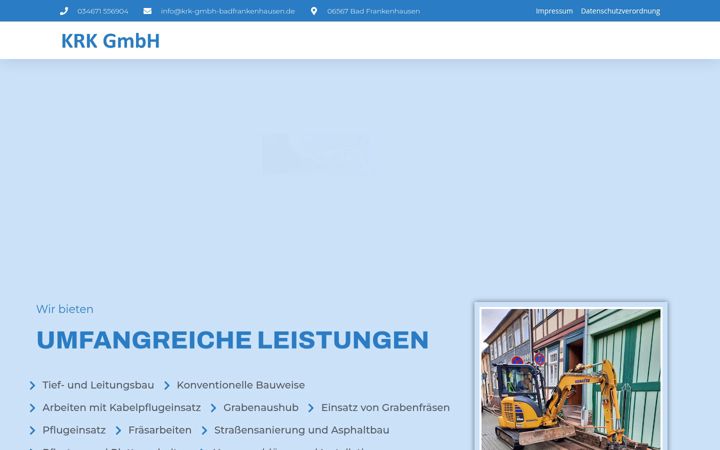
Task: Click the Wir bieten subtitle
Action: 65,309
